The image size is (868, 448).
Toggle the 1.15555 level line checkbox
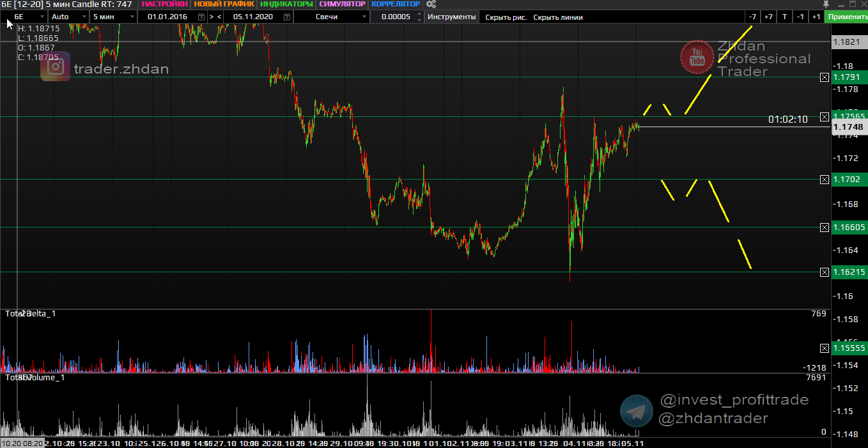[x=824, y=348]
